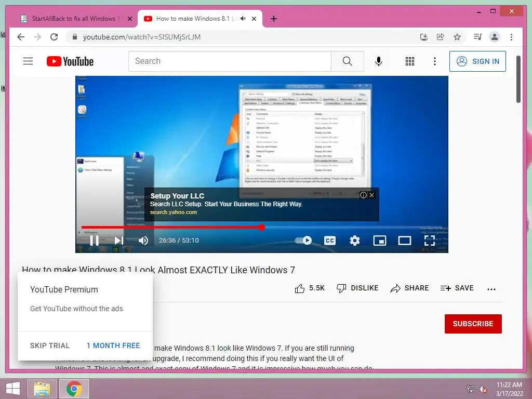Open the media control icon in Chrome toolbar
The height and width of the screenshot is (399, 532).
tap(478, 37)
